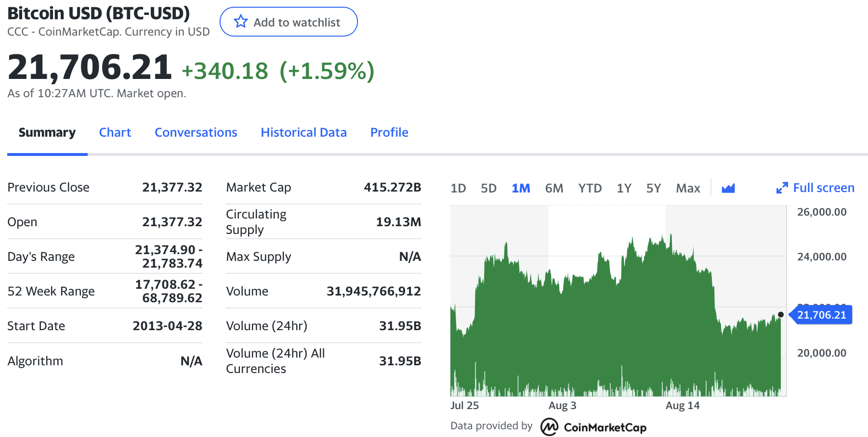Click Market Cap value 415.272B
The image size is (868, 437).
[393, 187]
